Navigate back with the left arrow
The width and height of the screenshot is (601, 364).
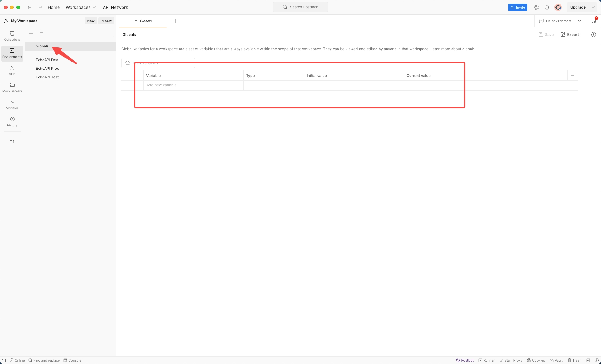(29, 7)
